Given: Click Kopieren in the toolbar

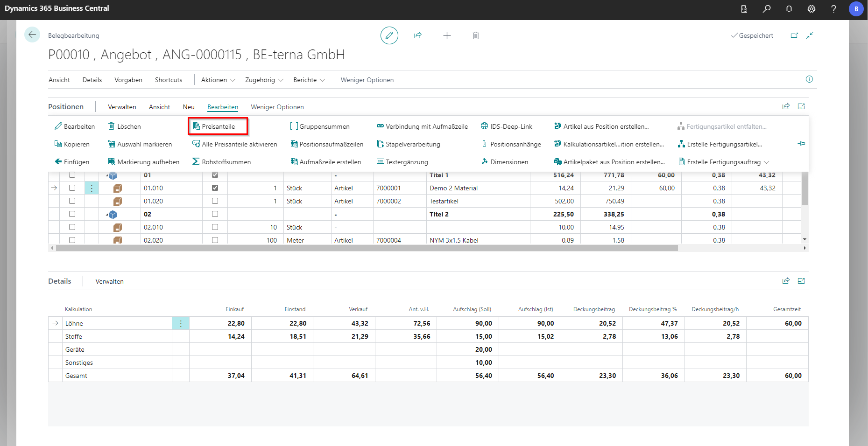Looking at the screenshot, I should tap(72, 144).
